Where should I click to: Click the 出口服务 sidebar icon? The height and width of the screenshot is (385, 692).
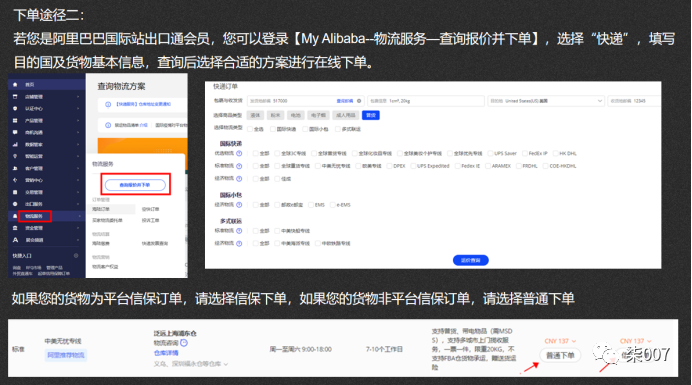coord(15,204)
